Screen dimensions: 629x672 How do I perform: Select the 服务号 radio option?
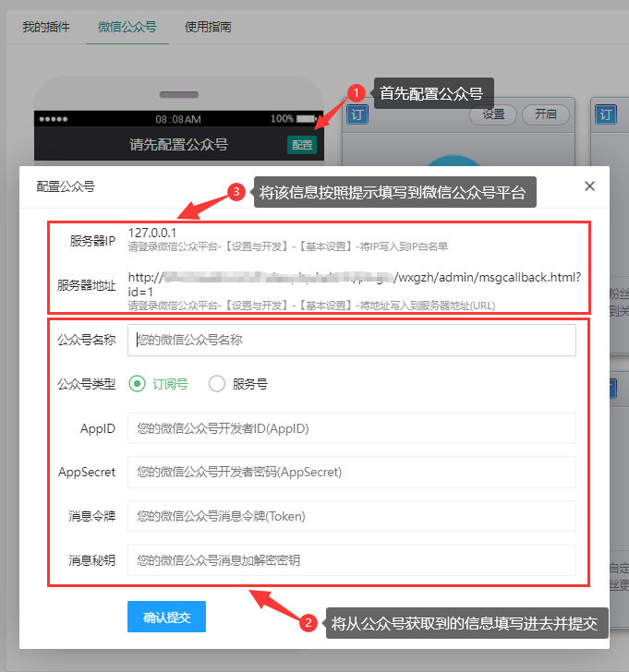[x=238, y=384]
